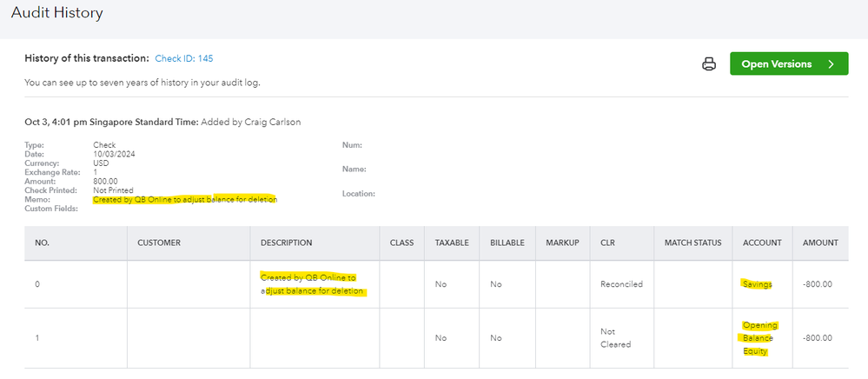
Task: Select the DESCRIPTION column header
Action: tap(286, 243)
